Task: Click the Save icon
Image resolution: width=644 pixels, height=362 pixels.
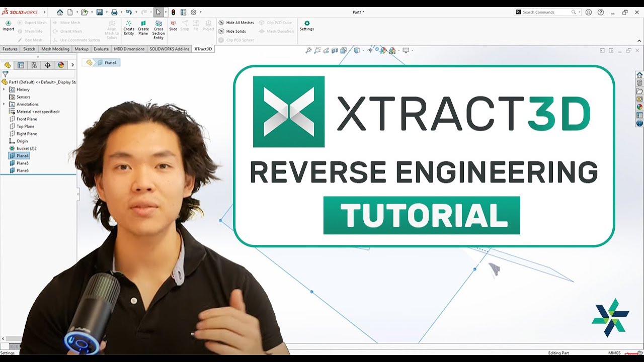Action: click(x=100, y=12)
